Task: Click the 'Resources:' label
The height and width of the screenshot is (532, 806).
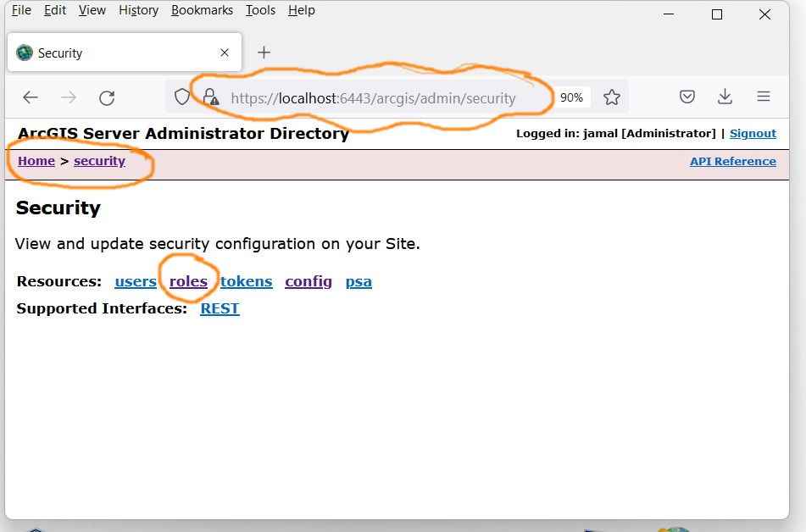Action: click(59, 282)
